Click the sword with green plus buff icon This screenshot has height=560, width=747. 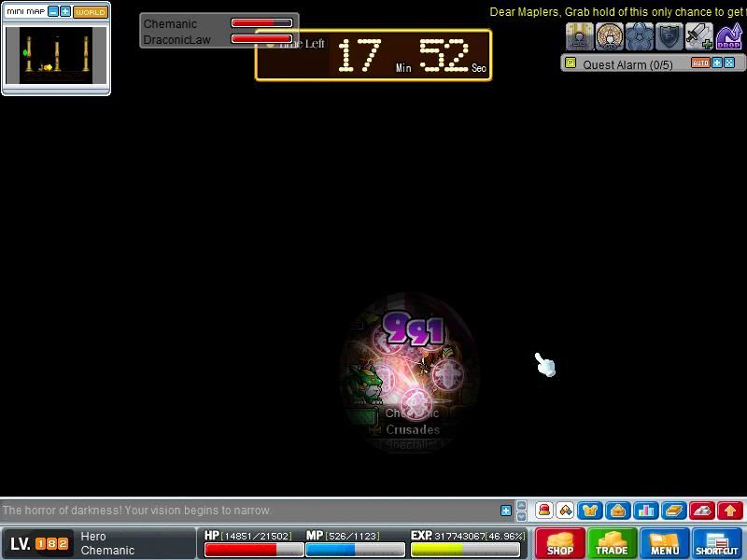pyautogui.click(x=698, y=36)
